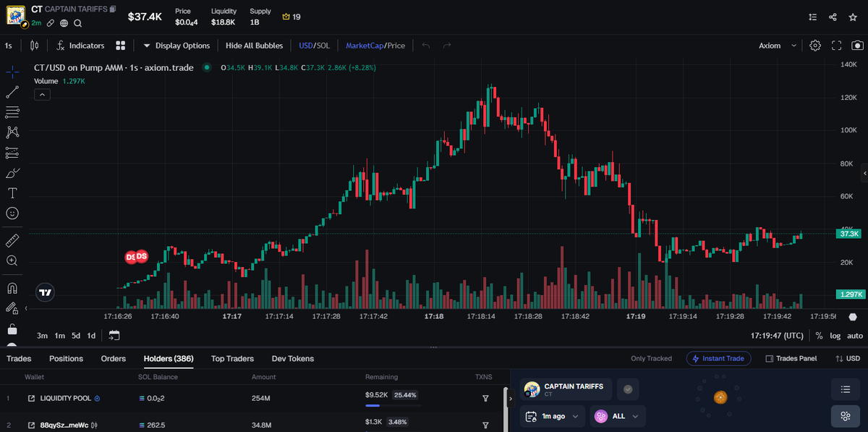This screenshot has width=868, height=432.
Task: Select the Holders (386) tab
Action: point(169,358)
